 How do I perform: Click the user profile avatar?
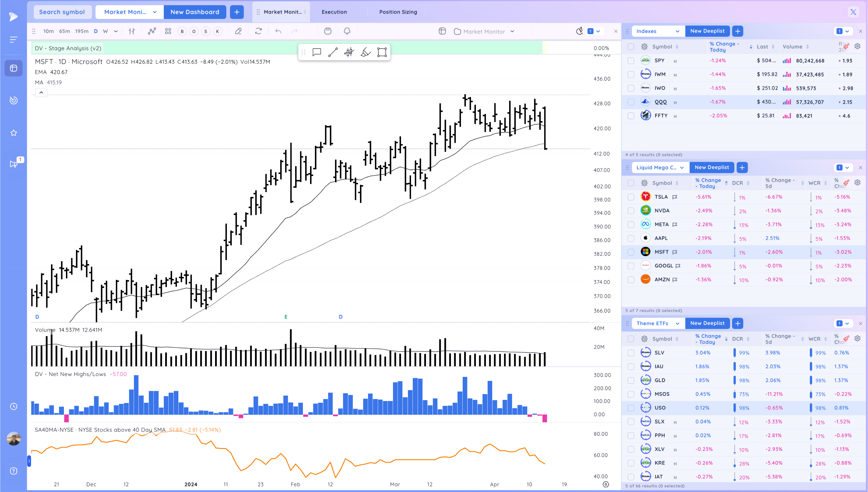13,439
